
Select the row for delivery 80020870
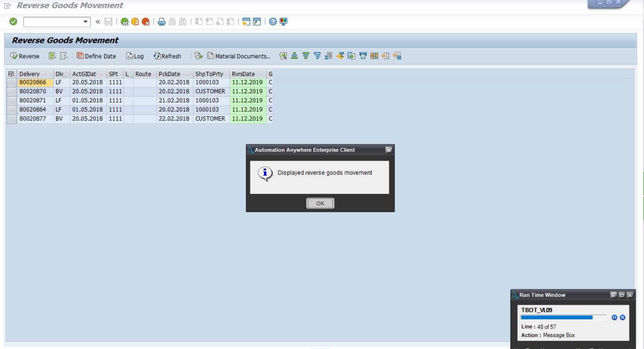click(x=11, y=91)
